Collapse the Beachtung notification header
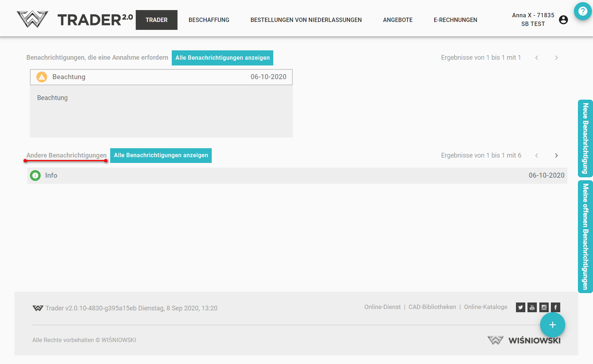 [x=161, y=77]
